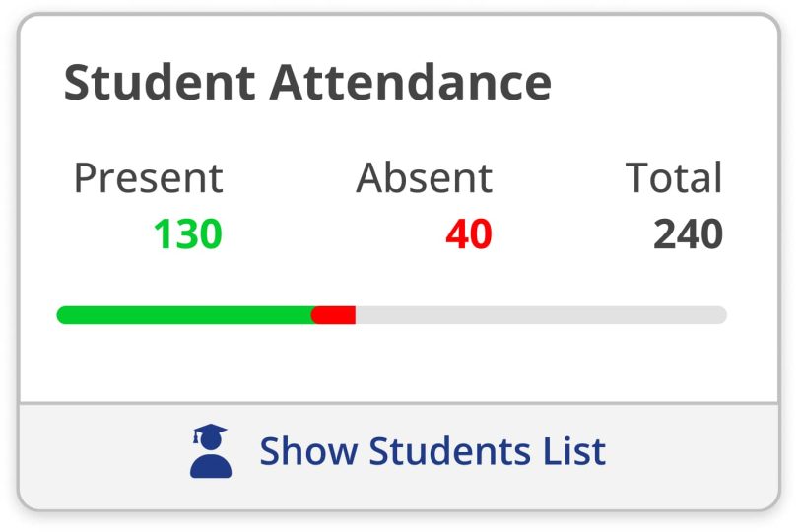Click the word 'Student' in the card heading
Screen dimensions: 798x532
point(160,82)
